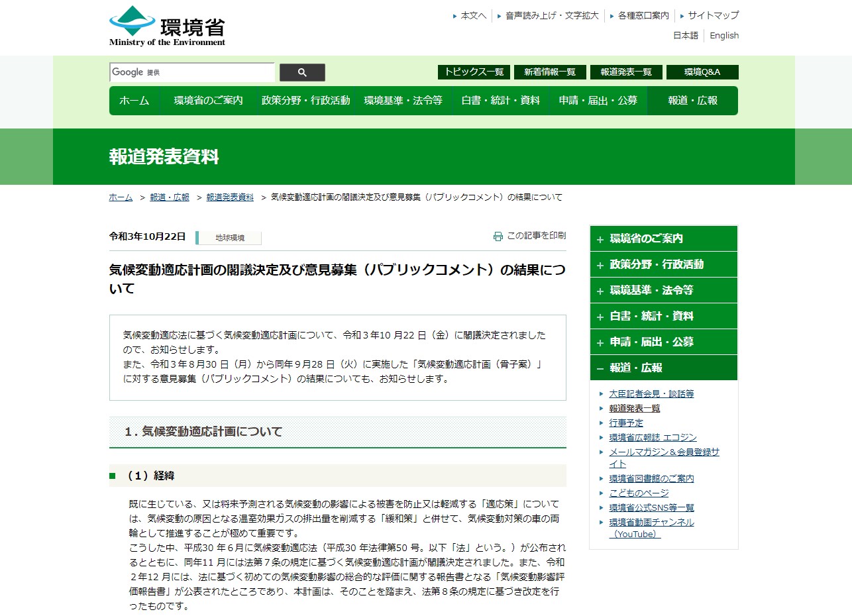
Task: Expand the 申請・届出・公募 sidebar section
Action: click(663, 342)
